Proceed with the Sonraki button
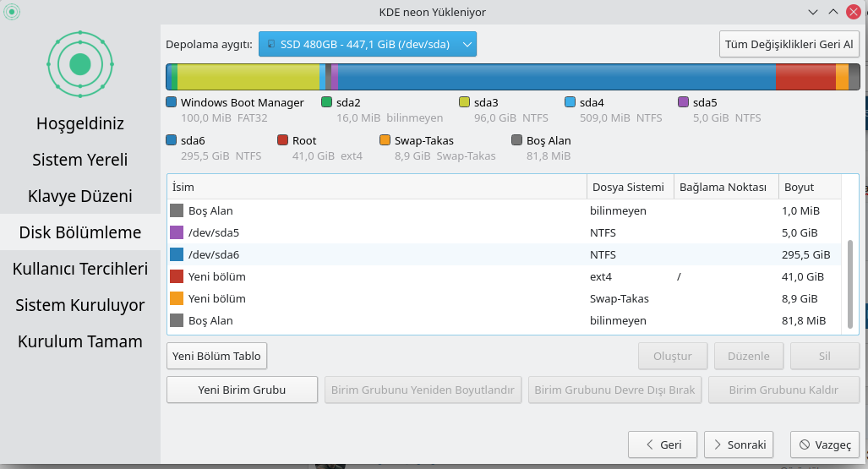This screenshot has width=868, height=469. point(739,444)
